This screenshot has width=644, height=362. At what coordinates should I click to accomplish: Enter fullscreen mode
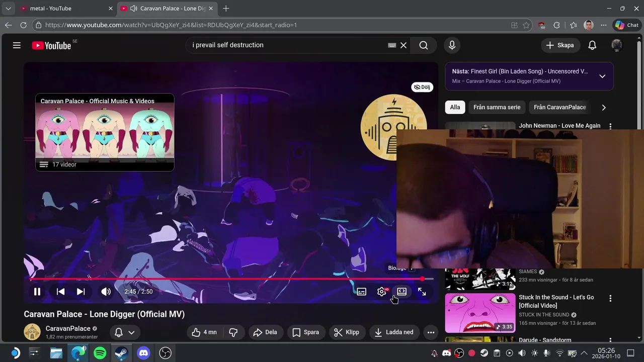[x=422, y=292]
